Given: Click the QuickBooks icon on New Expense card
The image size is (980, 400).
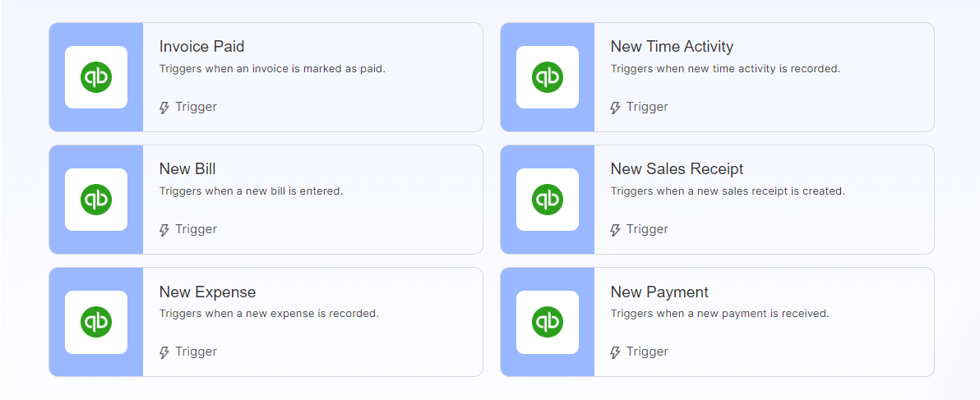Looking at the screenshot, I should (96, 322).
